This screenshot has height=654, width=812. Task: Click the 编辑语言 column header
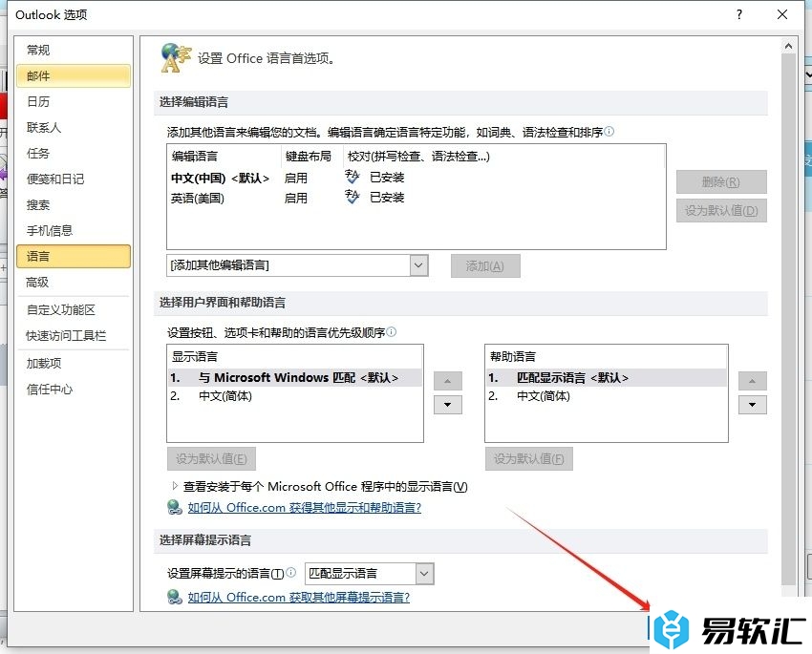pyautogui.click(x=224, y=157)
